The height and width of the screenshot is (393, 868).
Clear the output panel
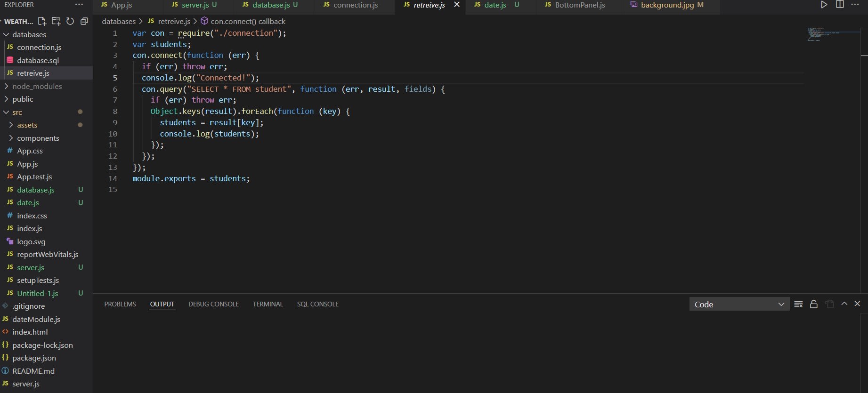[798, 304]
